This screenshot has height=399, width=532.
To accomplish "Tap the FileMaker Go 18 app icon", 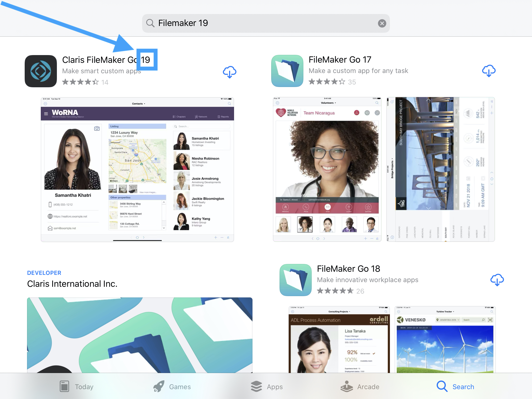I will (295, 280).
